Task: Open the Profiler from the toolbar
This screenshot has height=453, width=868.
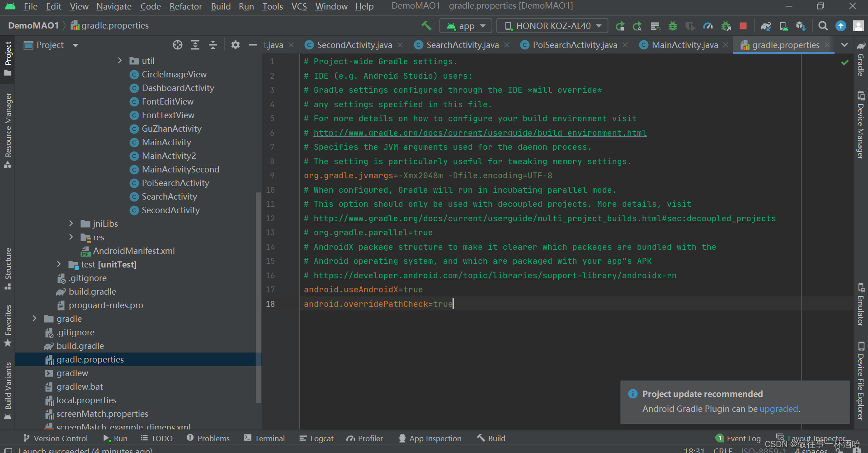Action: click(708, 26)
